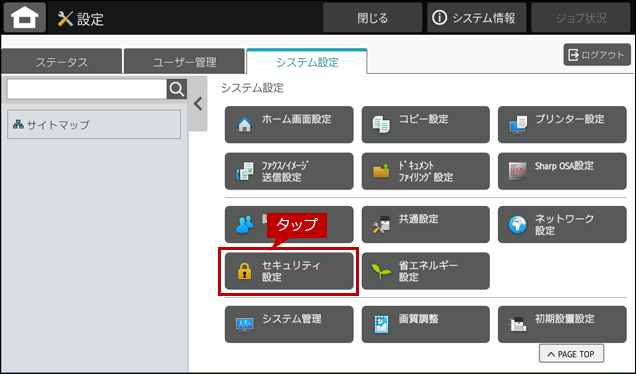
Task: Open システム管理
Action: (289, 324)
